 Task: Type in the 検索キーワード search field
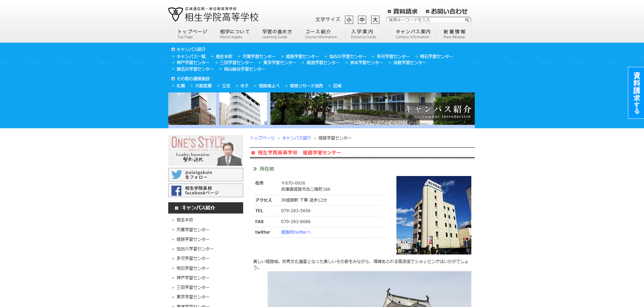tap(426, 20)
